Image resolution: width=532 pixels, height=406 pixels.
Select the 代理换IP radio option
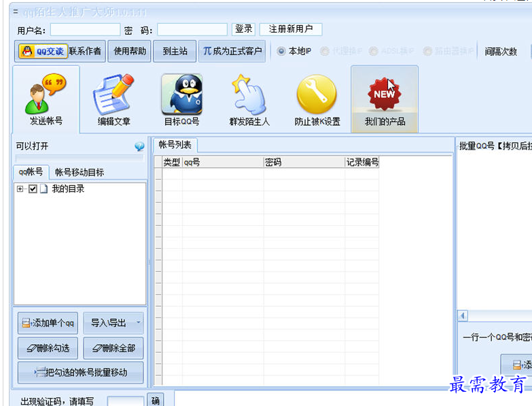point(325,51)
